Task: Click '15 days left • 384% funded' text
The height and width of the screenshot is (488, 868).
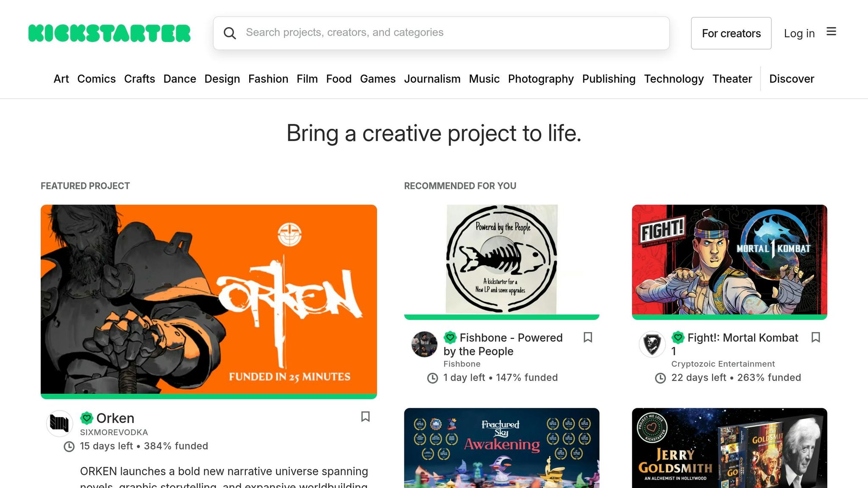Action: click(x=144, y=446)
